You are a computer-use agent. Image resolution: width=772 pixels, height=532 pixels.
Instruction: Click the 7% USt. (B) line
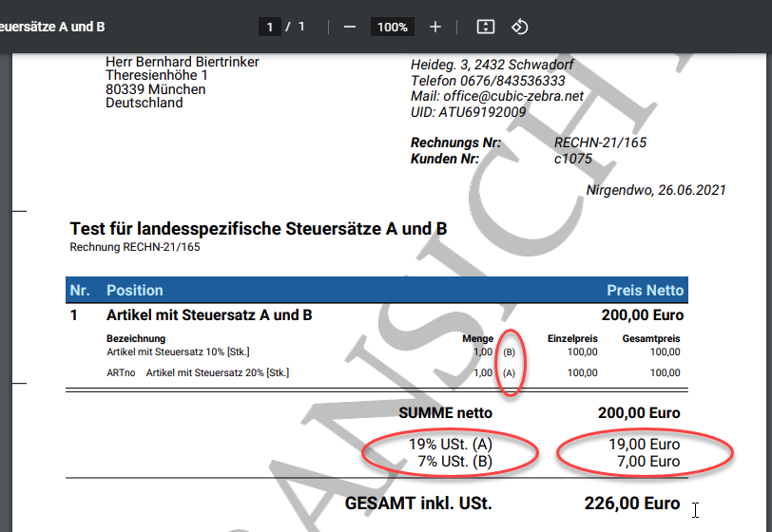[x=454, y=462]
